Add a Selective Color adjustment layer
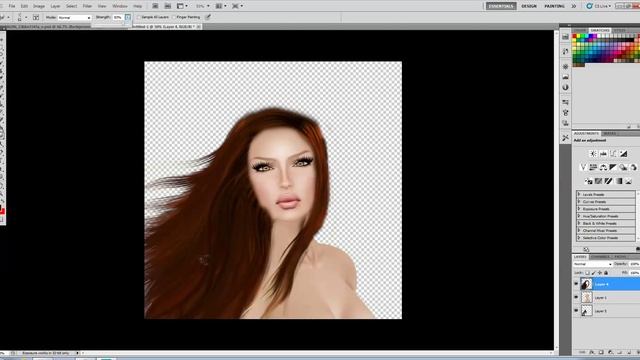This screenshot has width=640, height=360. coord(628,181)
